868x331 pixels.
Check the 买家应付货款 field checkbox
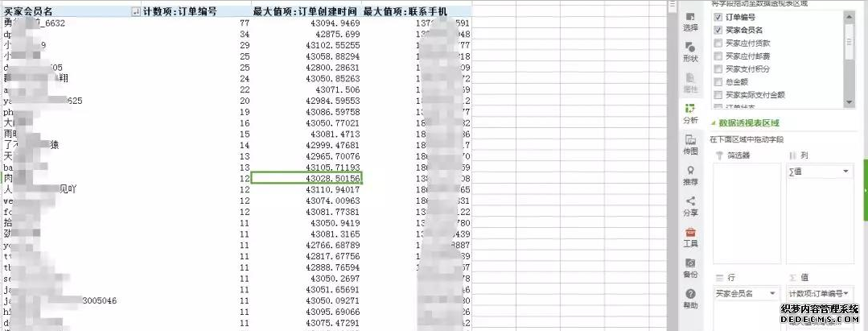(x=718, y=43)
